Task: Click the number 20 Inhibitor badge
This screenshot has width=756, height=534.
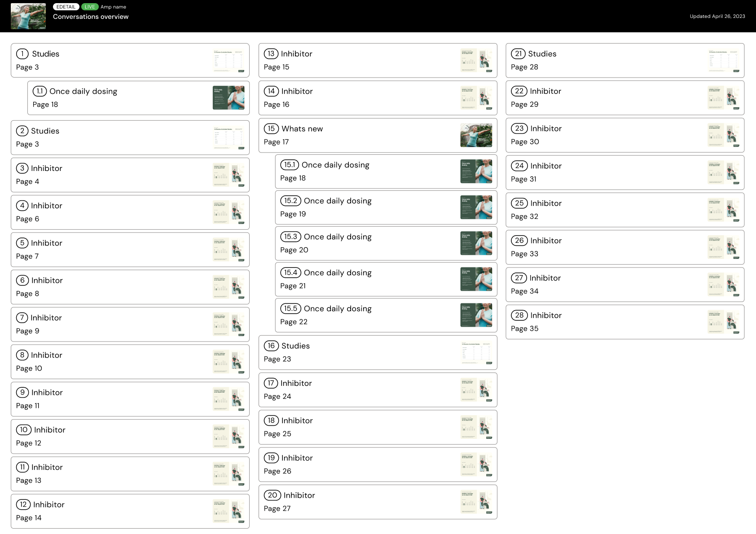Action: (x=272, y=495)
